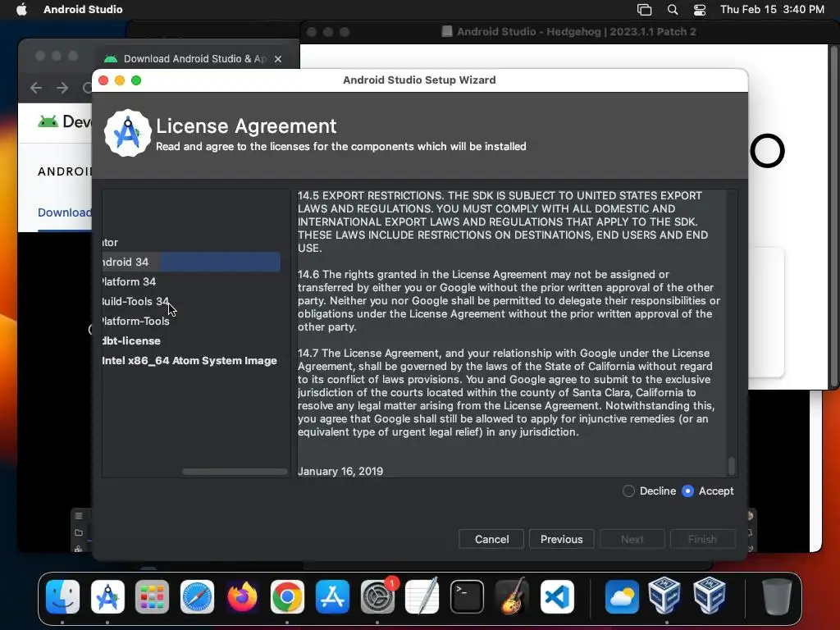Open the Android Studio menu bar item
This screenshot has width=840, height=630.
pyautogui.click(x=83, y=9)
